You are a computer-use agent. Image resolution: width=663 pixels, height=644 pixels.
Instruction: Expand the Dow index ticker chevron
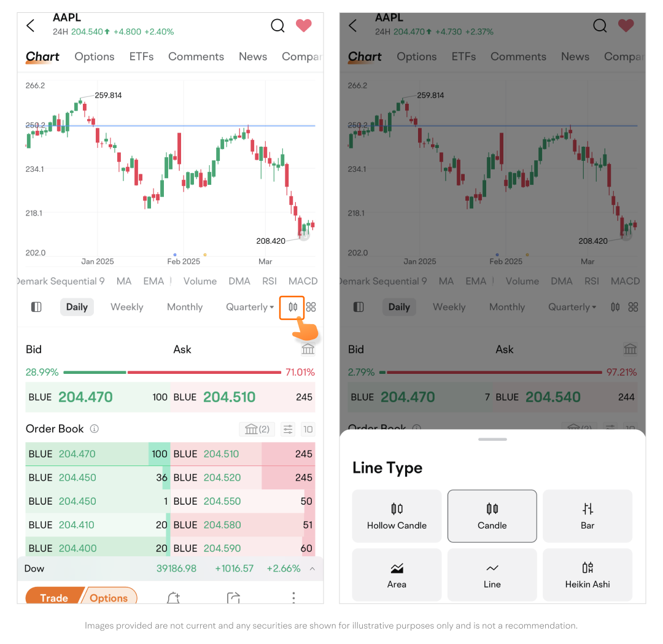[x=312, y=568]
